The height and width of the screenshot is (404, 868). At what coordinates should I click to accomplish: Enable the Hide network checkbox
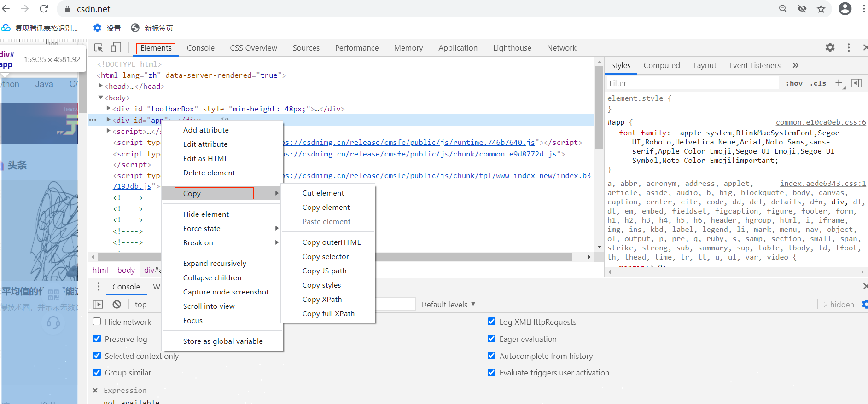[97, 322]
